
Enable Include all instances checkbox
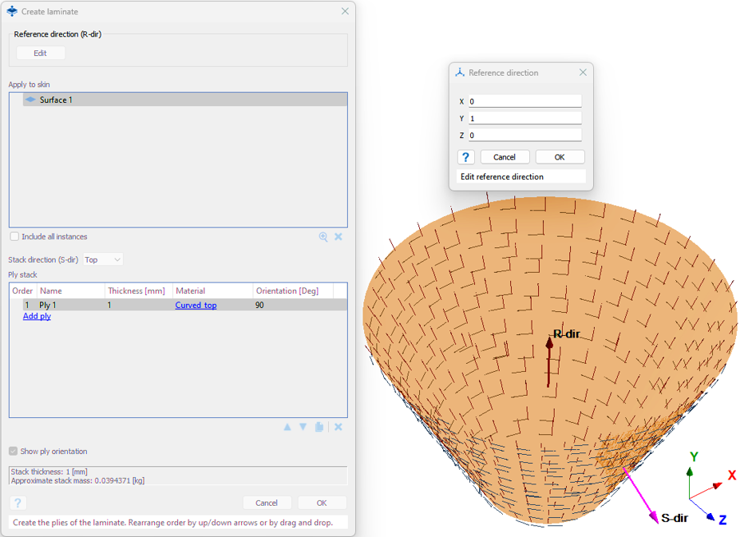(x=14, y=237)
